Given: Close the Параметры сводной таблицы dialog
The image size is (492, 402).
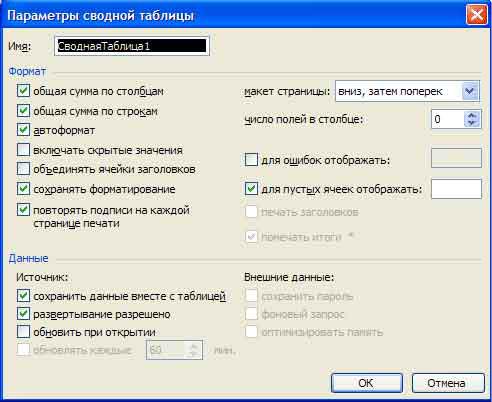Looking at the screenshot, I should tap(476, 15).
